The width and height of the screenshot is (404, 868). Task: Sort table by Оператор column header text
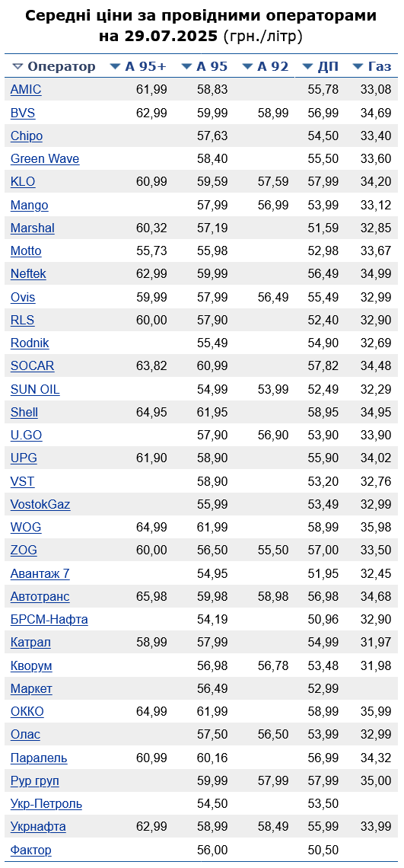pos(62,67)
